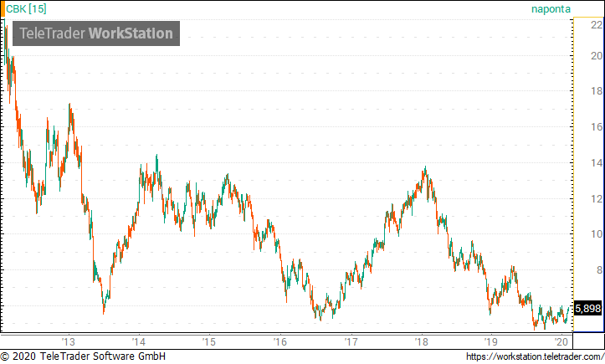
Task: Click the CBK [15] symbol label
Action: coord(26,9)
